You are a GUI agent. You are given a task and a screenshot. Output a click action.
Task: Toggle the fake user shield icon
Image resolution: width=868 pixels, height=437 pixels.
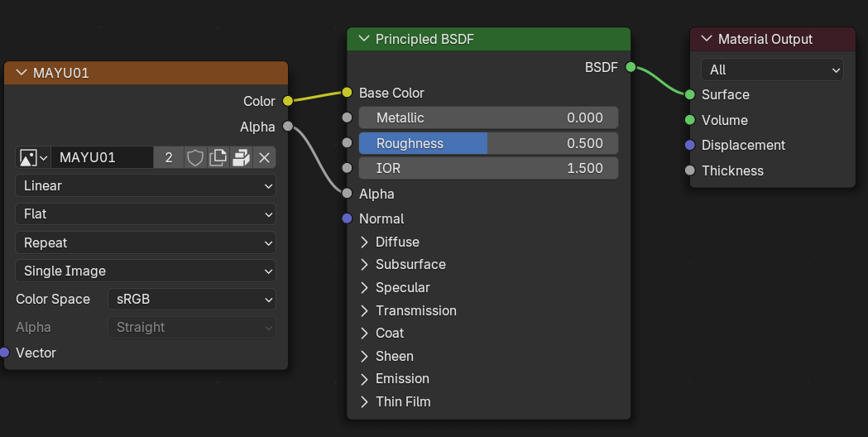pyautogui.click(x=194, y=157)
